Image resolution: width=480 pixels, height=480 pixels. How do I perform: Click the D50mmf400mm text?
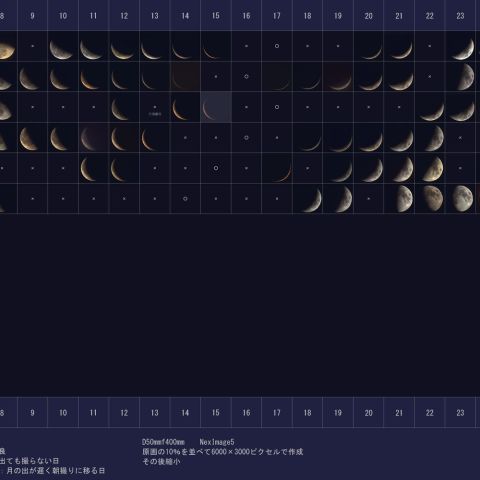click(x=163, y=442)
